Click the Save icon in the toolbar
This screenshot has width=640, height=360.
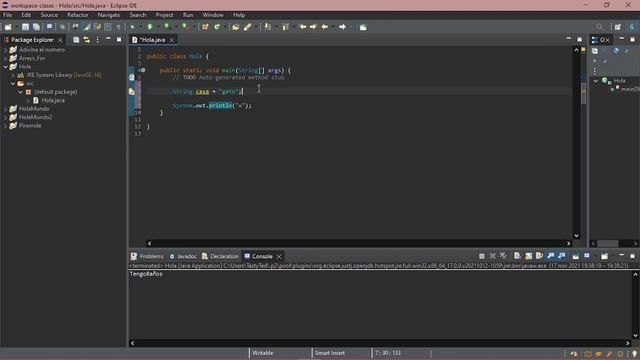[x=25, y=27]
